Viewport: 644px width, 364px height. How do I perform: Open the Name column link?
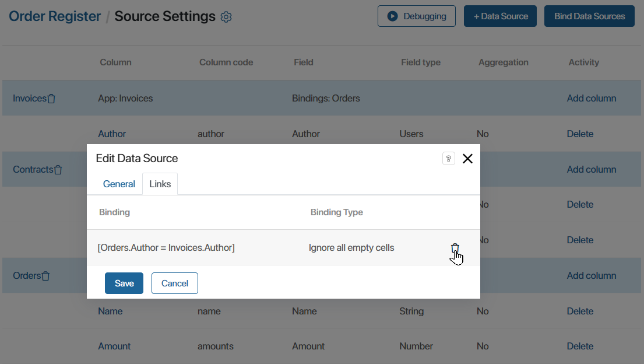[x=110, y=311]
